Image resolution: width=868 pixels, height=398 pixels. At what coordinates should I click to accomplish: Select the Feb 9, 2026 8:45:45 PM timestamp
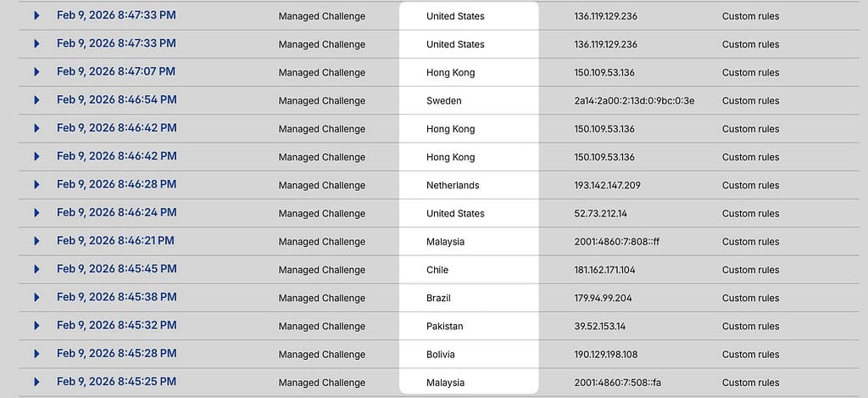point(116,269)
